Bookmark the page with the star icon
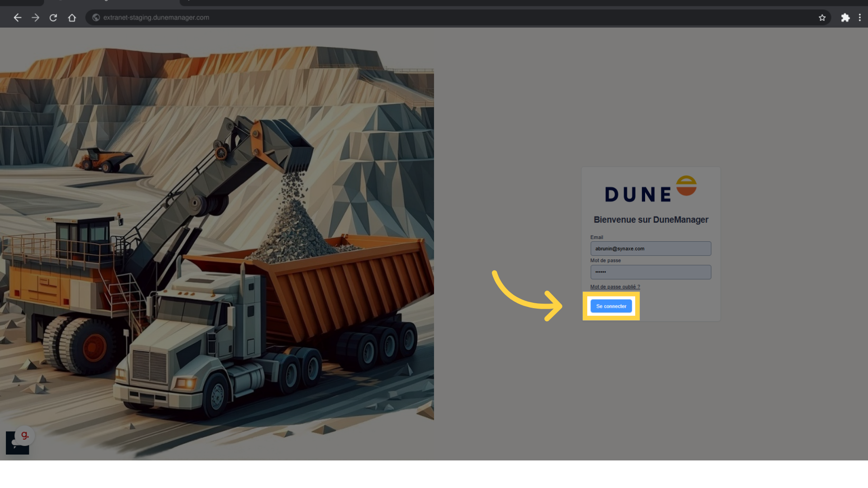868x488 pixels. pos(822,18)
